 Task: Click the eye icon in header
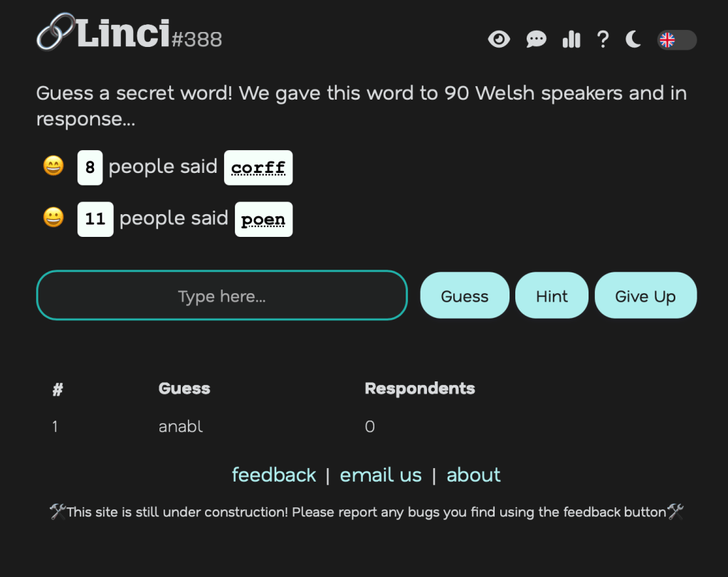tap(499, 39)
